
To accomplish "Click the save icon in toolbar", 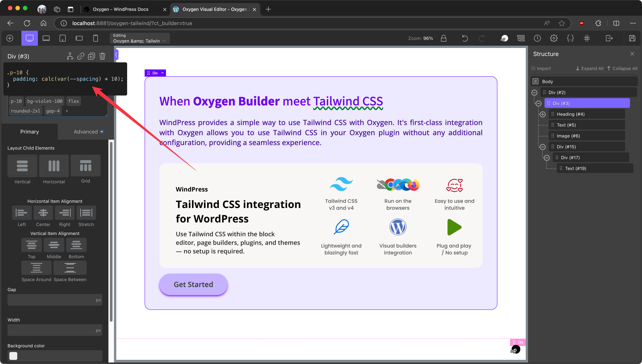I will [x=632, y=38].
